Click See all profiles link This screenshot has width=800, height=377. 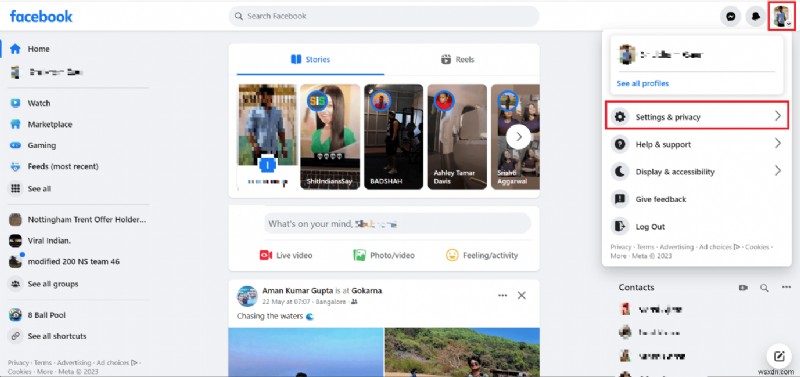tap(642, 84)
